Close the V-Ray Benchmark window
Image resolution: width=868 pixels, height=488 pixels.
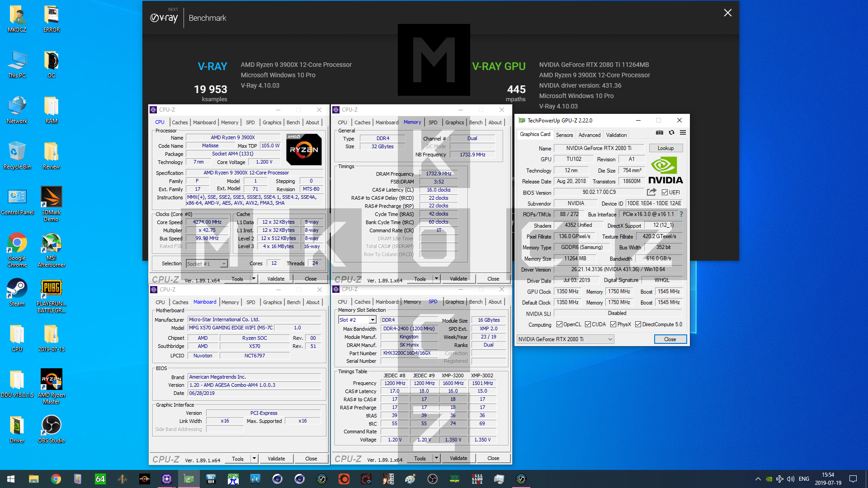(727, 13)
